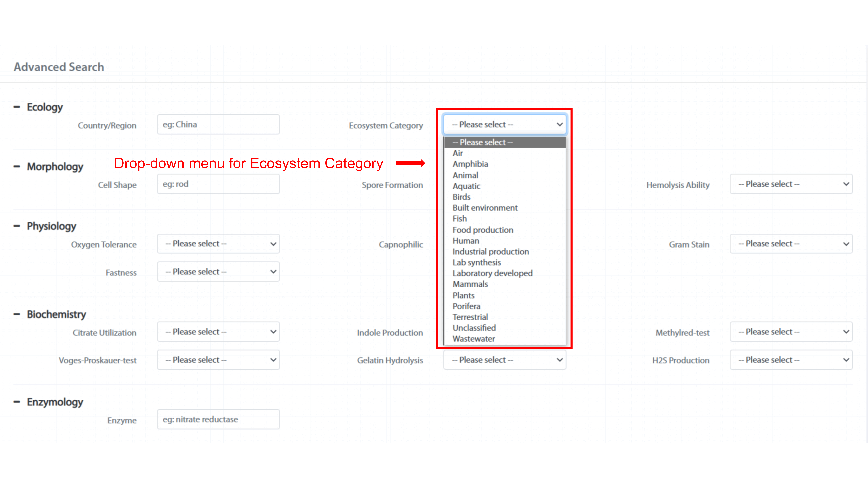Click the Capnophilic label
Image resolution: width=868 pixels, height=488 pixels.
pyautogui.click(x=401, y=244)
